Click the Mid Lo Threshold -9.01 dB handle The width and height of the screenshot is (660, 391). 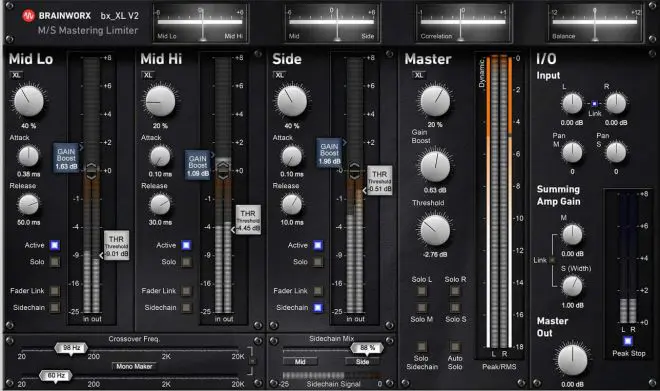point(116,245)
